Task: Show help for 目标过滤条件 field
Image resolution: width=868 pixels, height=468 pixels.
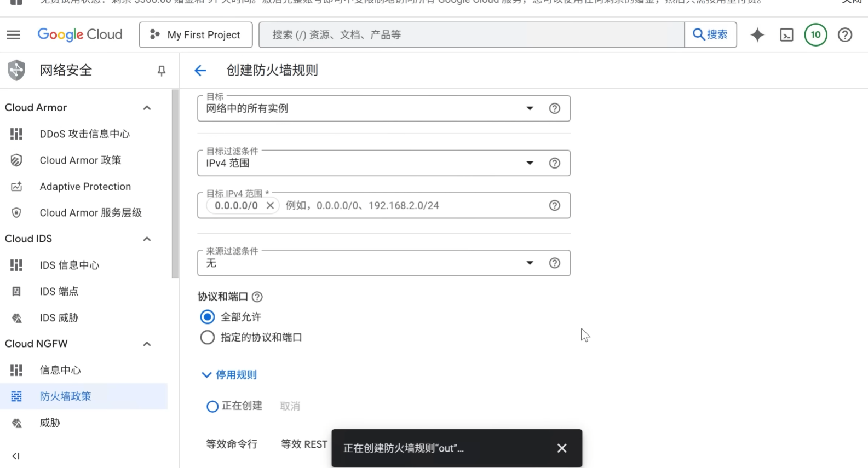Action: (554, 163)
